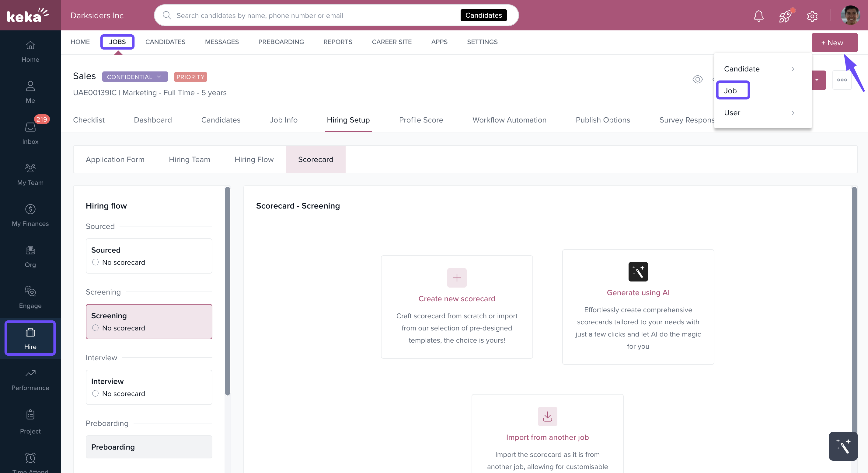
Task: Click Import from another job link
Action: click(547, 437)
